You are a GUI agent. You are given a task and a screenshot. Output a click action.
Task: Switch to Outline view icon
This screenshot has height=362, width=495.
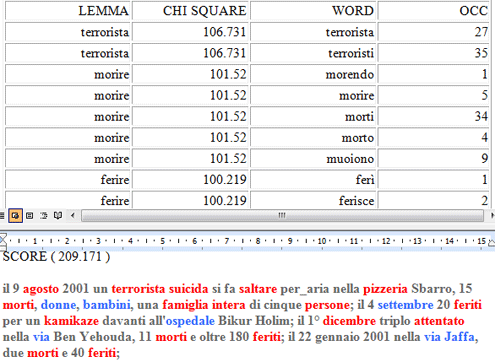click(x=44, y=216)
